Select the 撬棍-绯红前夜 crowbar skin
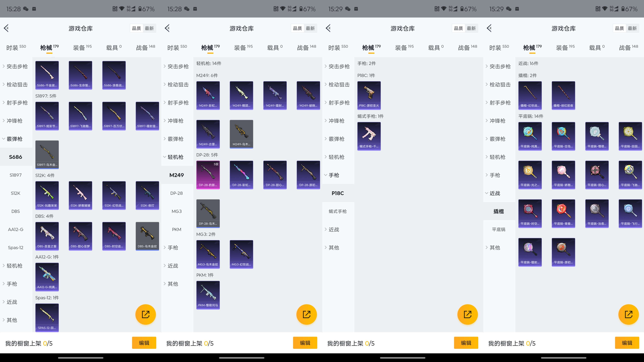Image resolution: width=644 pixels, height=362 pixels. (x=563, y=95)
